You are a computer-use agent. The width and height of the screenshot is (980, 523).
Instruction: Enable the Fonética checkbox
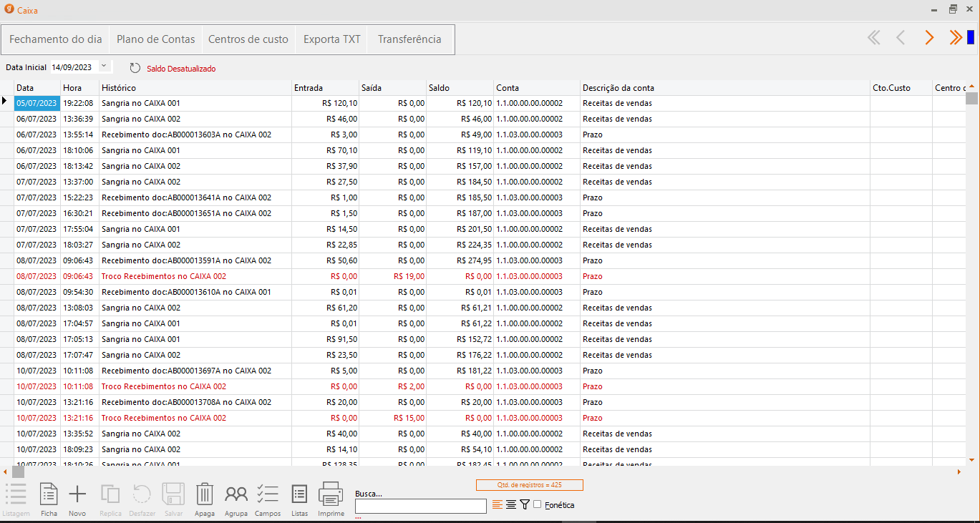(538, 504)
